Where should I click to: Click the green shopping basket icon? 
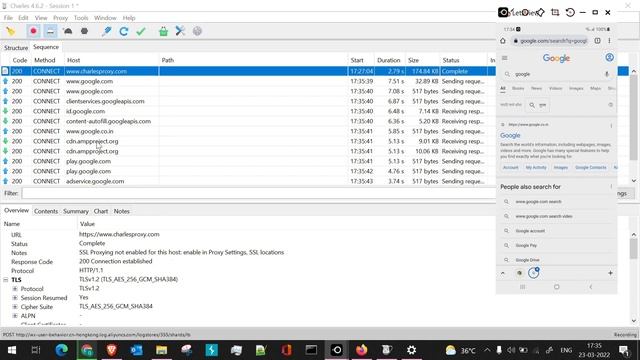(163, 31)
